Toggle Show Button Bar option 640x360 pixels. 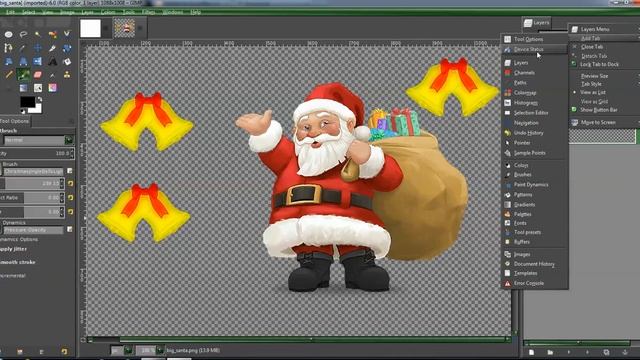click(x=599, y=110)
